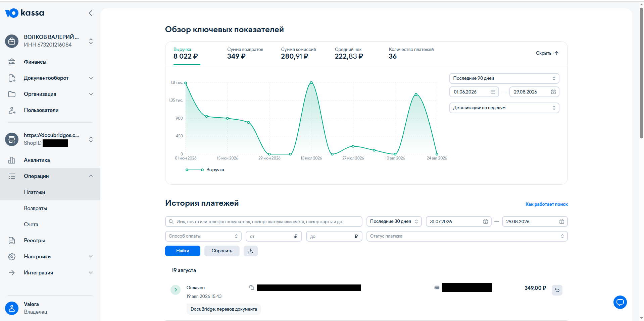Toggle the Выручка series in the chart legend
This screenshot has width=644, height=321.
click(205, 170)
